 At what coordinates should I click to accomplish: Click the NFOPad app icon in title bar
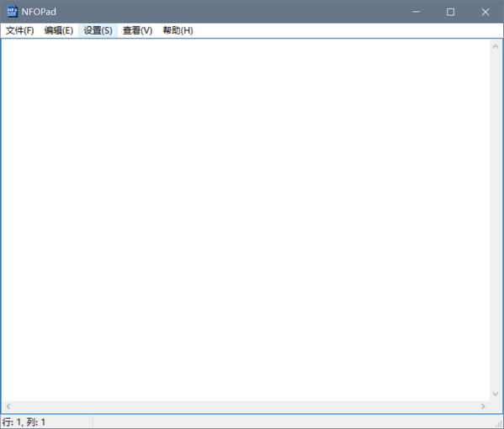pos(13,12)
